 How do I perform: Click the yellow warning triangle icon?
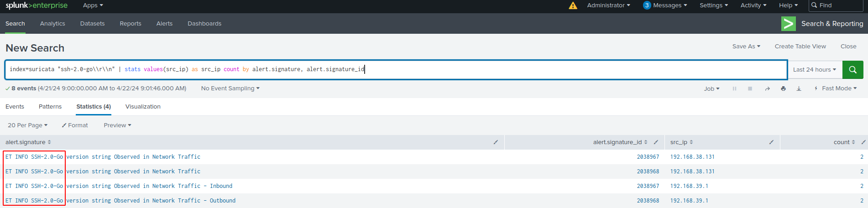[x=573, y=5]
